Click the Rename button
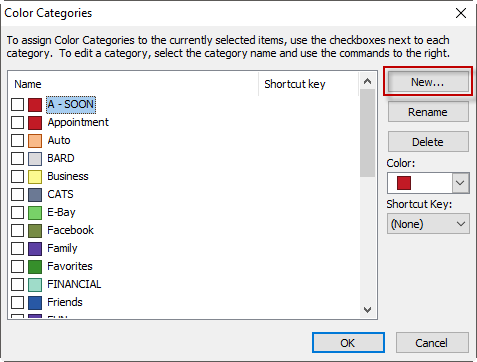 pos(428,112)
